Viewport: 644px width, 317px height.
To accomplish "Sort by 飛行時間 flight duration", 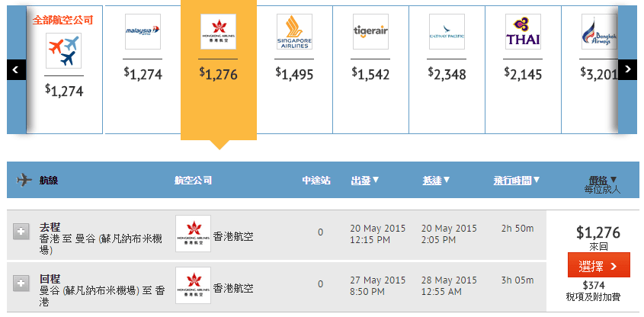I will (x=516, y=181).
